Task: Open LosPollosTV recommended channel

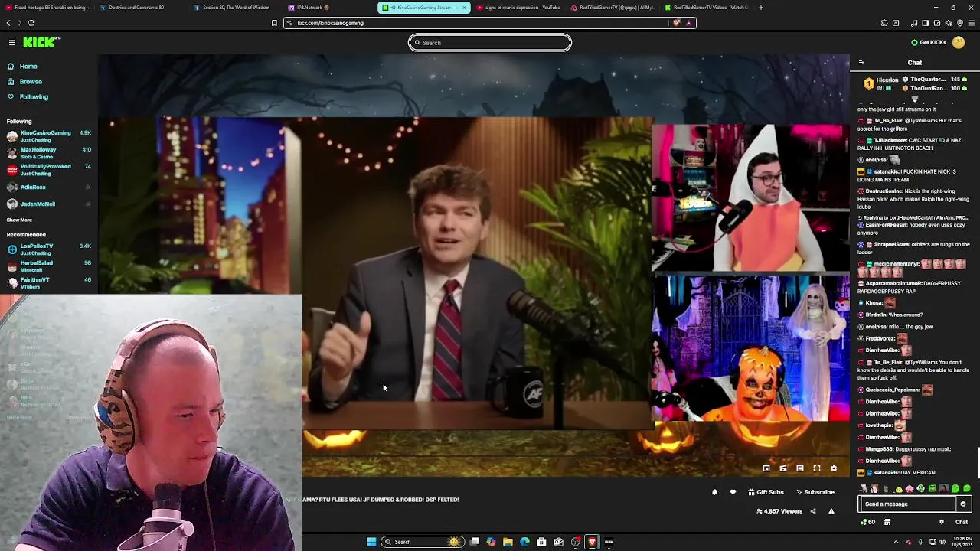Action: [x=49, y=249]
